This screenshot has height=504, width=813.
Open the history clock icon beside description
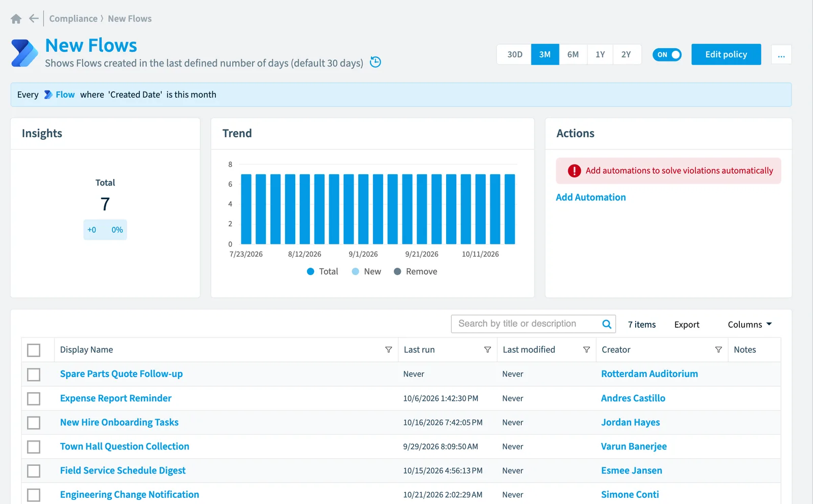pyautogui.click(x=376, y=62)
